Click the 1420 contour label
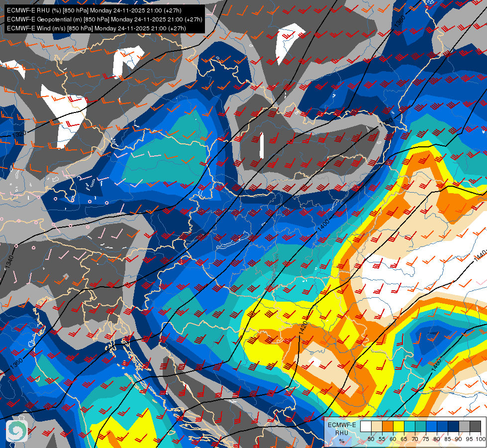This screenshot has width=487, height=448. point(303,328)
